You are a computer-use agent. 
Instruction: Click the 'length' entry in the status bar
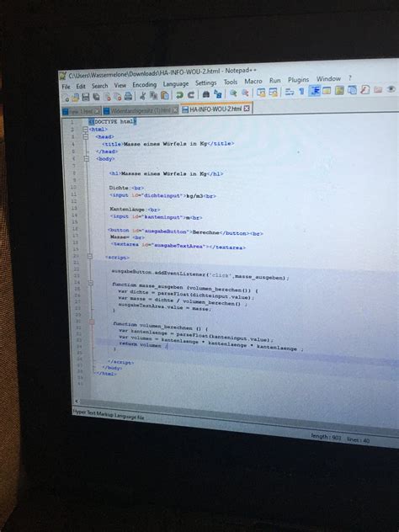click(326, 437)
